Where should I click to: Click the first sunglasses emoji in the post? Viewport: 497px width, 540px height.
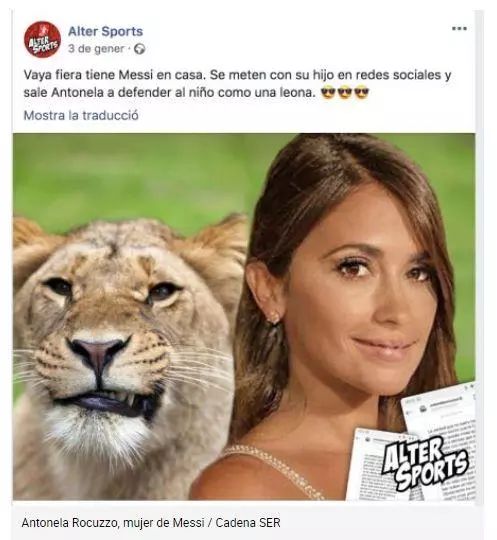coord(328,92)
